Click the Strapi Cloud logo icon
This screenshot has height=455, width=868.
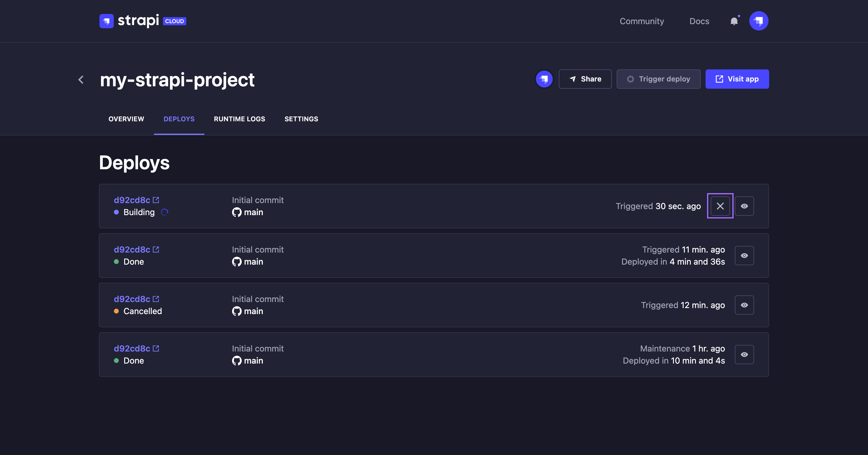[106, 21]
